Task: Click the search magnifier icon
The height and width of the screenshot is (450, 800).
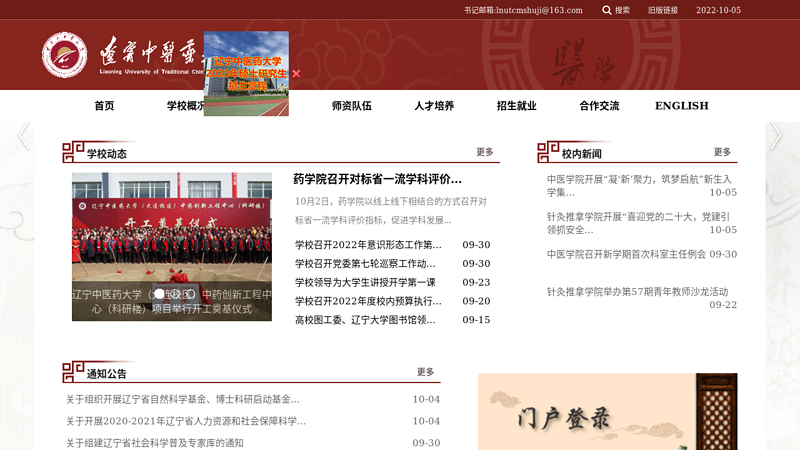Action: click(x=606, y=10)
